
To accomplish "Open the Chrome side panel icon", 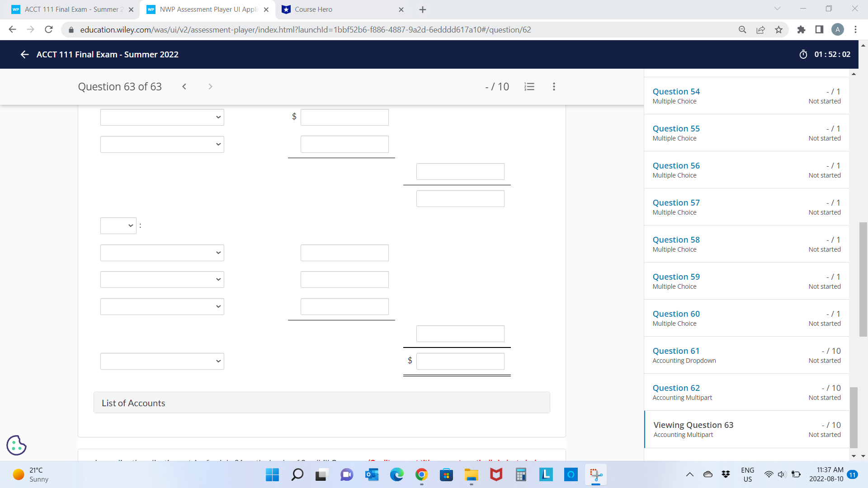I will point(819,29).
